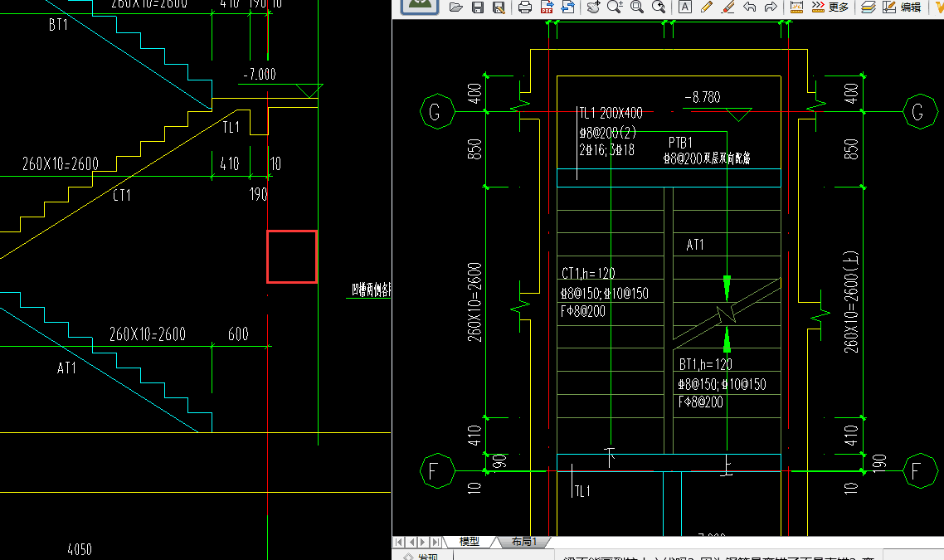Open the 更多 more tools menu
Image resolution: width=944 pixels, height=560 pixels.
point(831,7)
